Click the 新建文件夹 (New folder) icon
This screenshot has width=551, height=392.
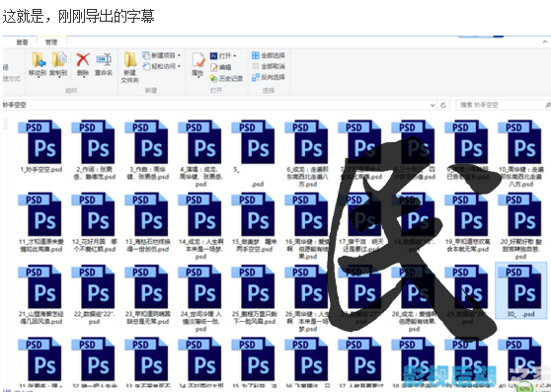click(130, 59)
